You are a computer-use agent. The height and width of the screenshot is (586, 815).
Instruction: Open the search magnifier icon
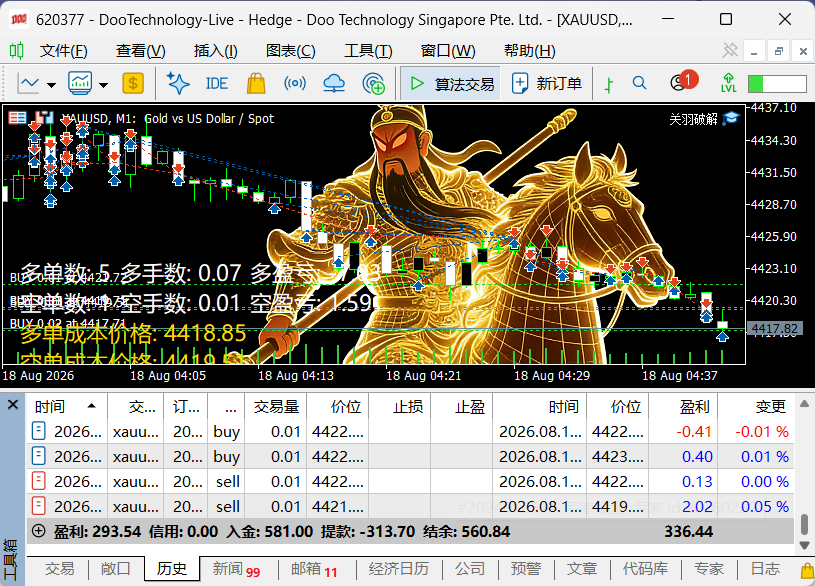639,83
